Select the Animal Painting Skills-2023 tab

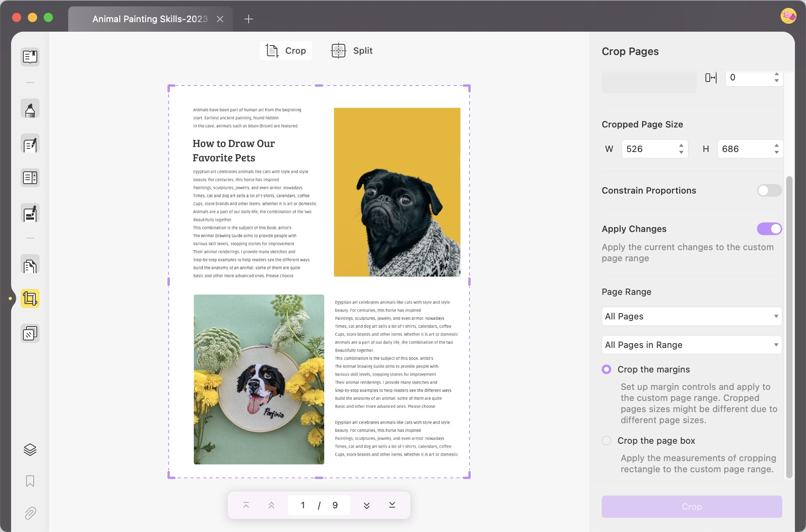click(150, 19)
